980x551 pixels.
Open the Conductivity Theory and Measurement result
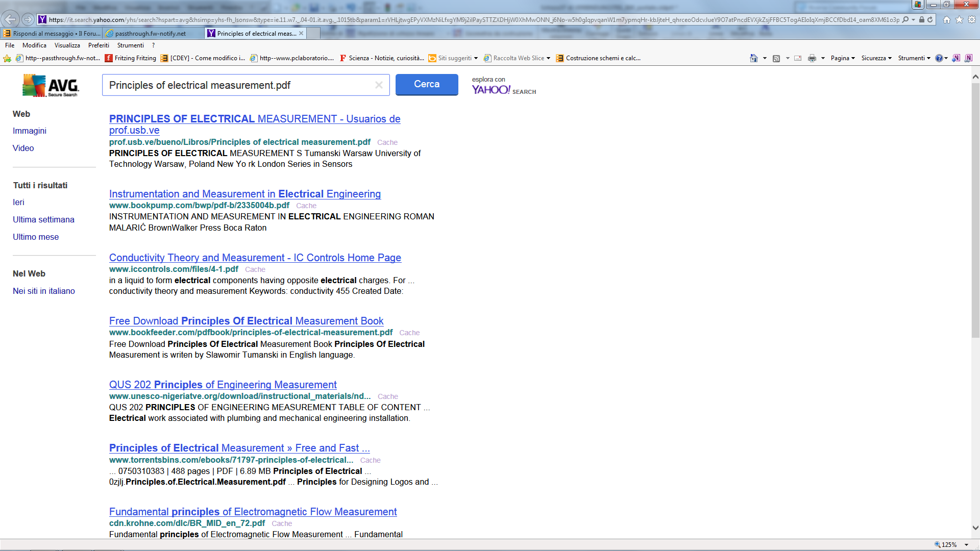(x=255, y=258)
